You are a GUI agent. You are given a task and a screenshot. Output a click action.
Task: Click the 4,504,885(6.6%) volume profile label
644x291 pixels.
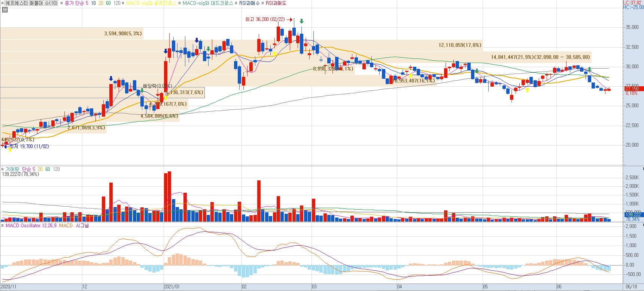pos(159,116)
